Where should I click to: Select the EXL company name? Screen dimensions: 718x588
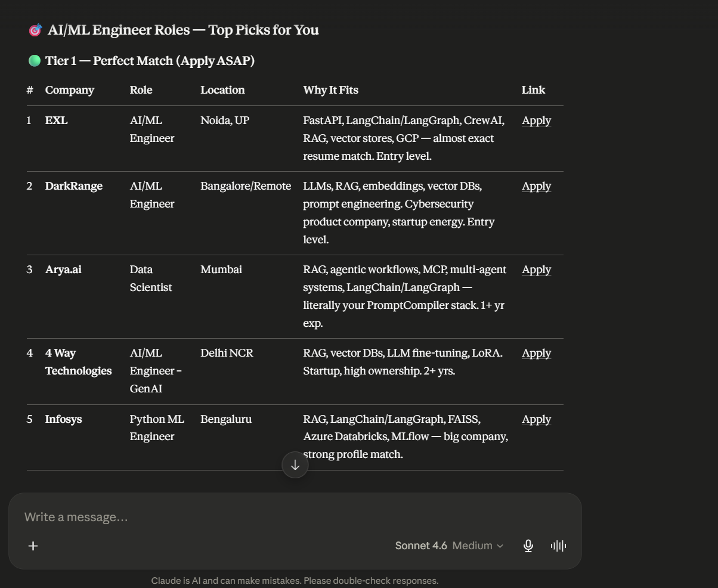(x=57, y=120)
